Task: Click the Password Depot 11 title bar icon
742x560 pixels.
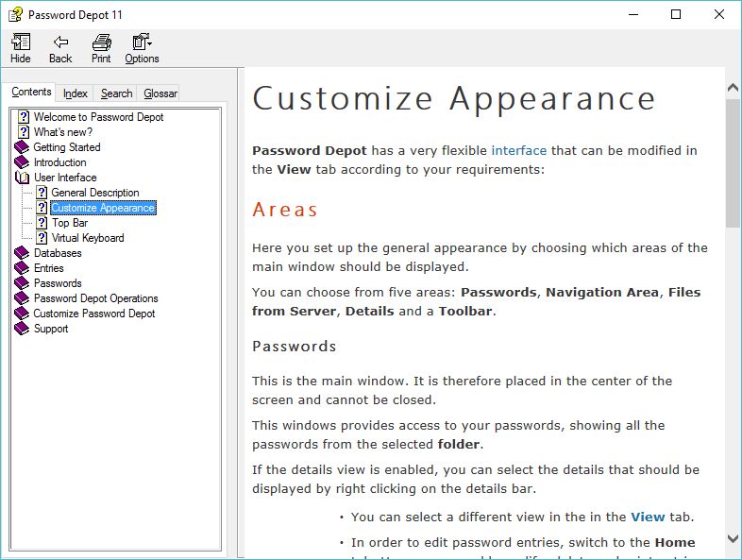Action: [x=15, y=15]
